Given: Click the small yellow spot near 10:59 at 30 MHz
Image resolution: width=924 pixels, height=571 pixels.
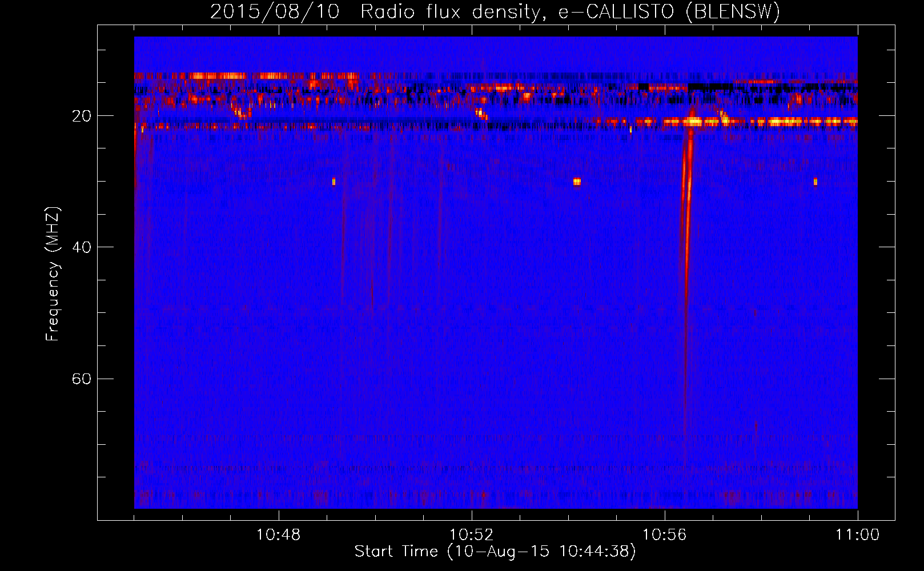Looking at the screenshot, I should pyautogui.click(x=815, y=182).
